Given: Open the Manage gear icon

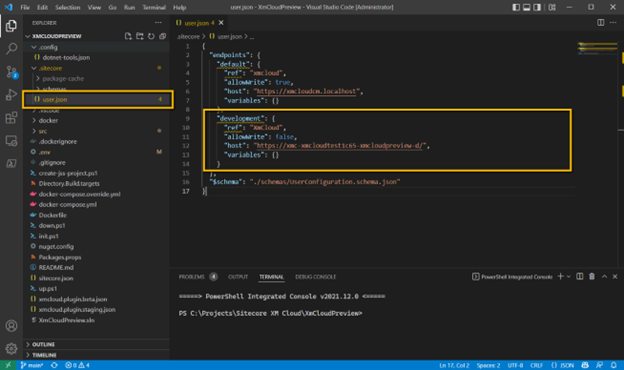Looking at the screenshot, I should pos(11,349).
